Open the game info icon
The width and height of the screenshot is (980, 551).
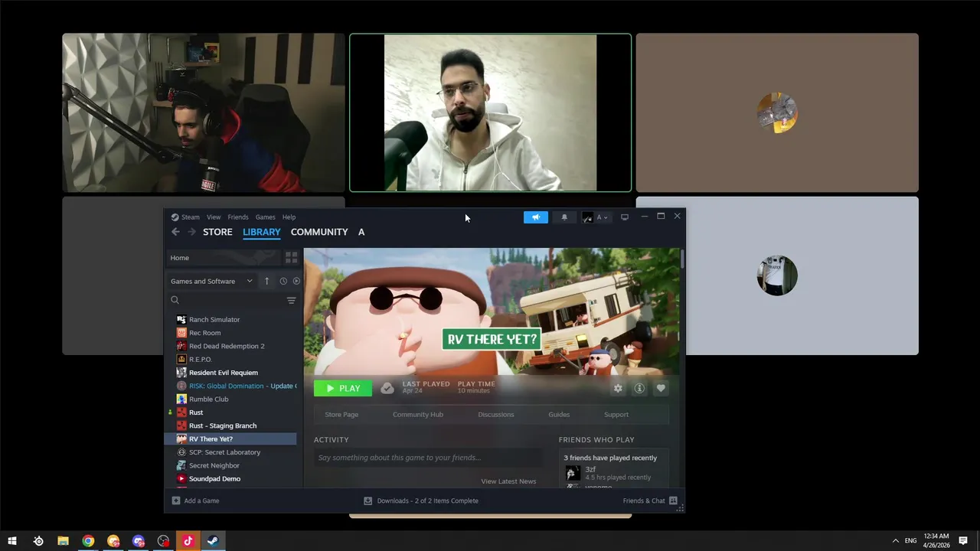pos(639,388)
